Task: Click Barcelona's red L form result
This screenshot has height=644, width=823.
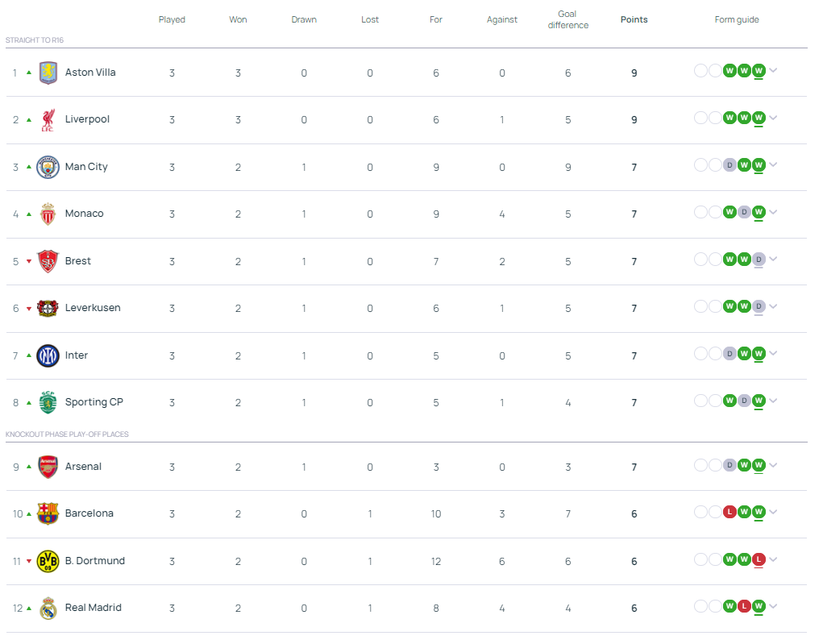Action: point(729,512)
